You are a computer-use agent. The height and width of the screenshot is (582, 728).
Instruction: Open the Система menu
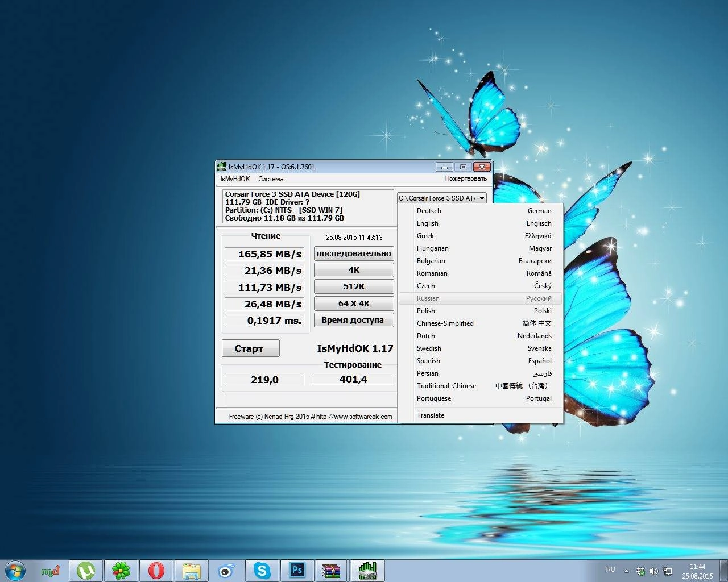pyautogui.click(x=271, y=178)
